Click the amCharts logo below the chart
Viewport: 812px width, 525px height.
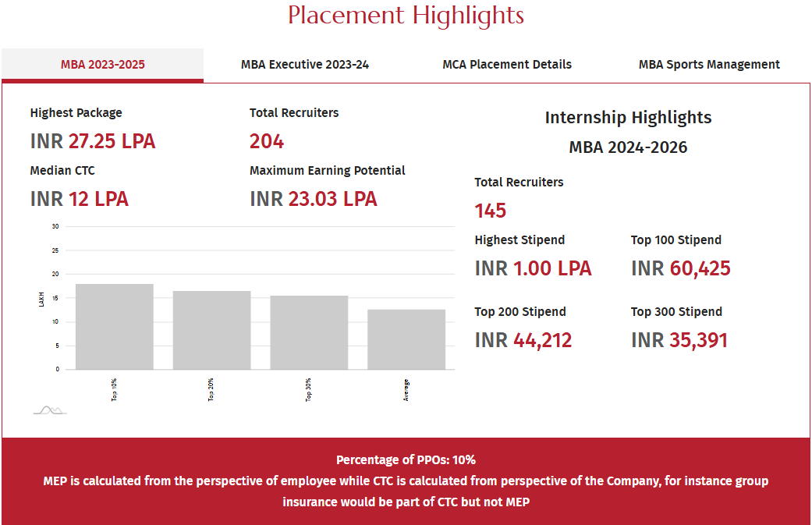(50, 410)
